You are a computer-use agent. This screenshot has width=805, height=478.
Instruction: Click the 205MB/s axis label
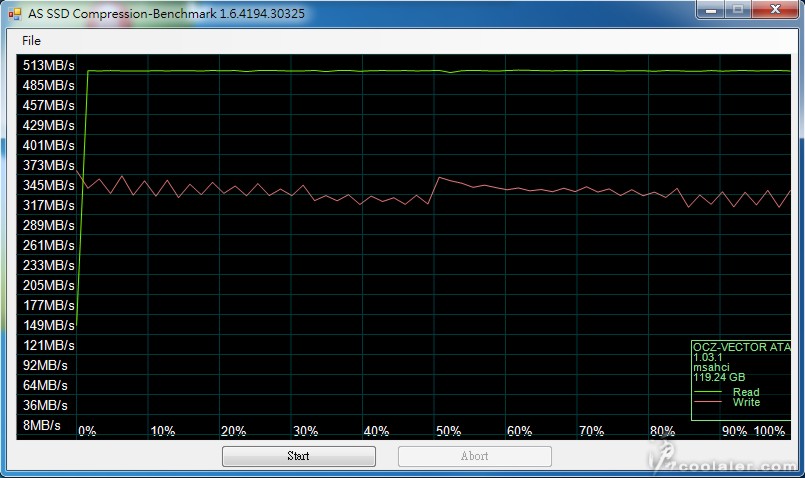[49, 285]
